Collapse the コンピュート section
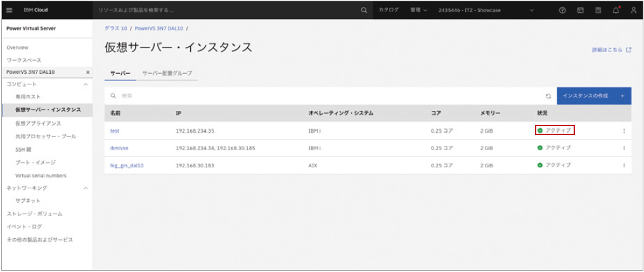This screenshot has width=644, height=272. 86,84
